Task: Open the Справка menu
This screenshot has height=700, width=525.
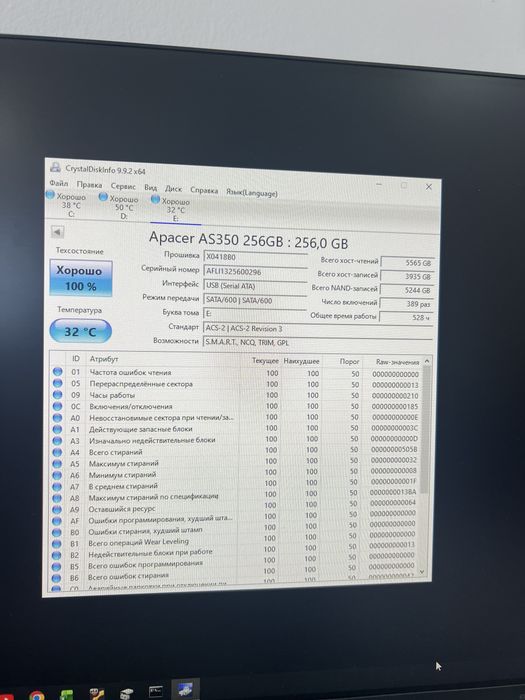Action: [204, 190]
